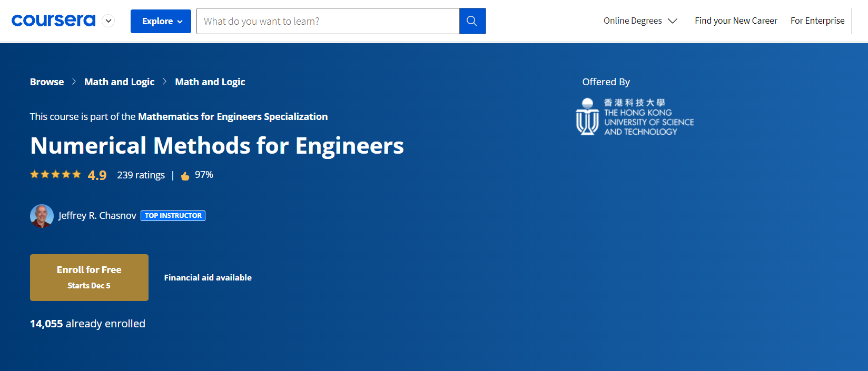Expand the Online Degrees dropdown
Image resolution: width=868 pixels, height=371 pixels.
coord(640,21)
